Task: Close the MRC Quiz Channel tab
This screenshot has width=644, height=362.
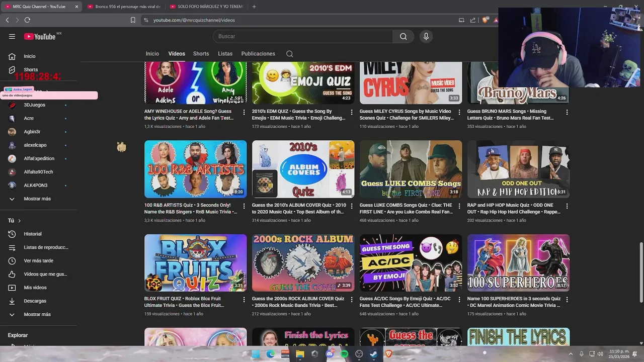Action: pos(76,7)
